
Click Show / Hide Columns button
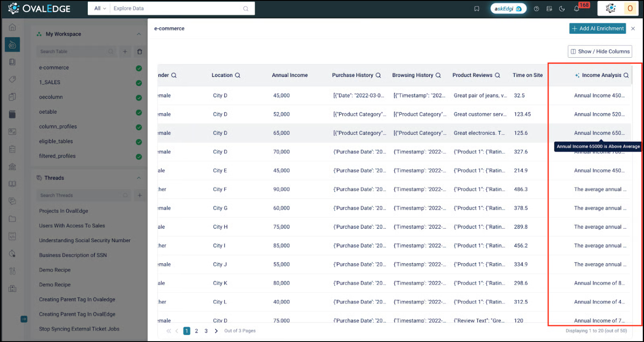click(x=599, y=51)
